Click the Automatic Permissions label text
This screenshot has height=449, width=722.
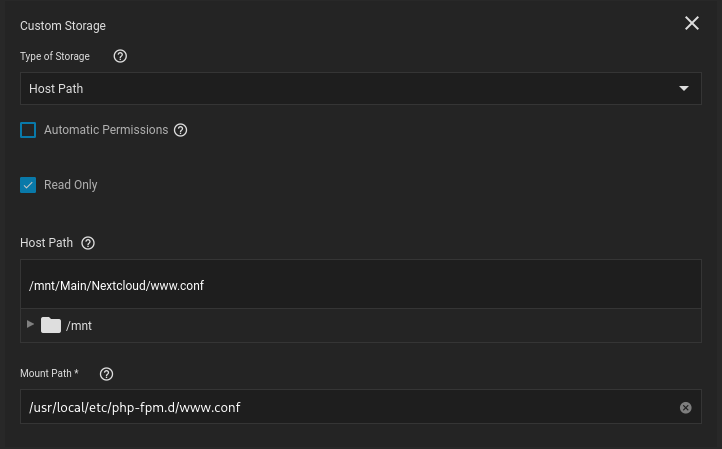point(106,130)
